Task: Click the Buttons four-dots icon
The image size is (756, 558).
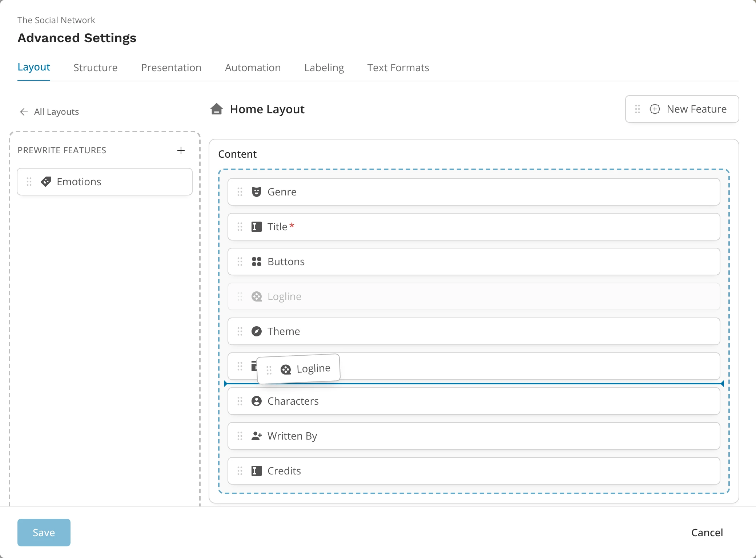Action: (256, 262)
